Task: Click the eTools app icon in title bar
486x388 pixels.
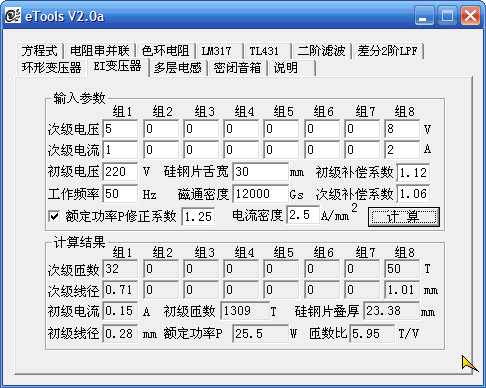Action: click(13, 16)
